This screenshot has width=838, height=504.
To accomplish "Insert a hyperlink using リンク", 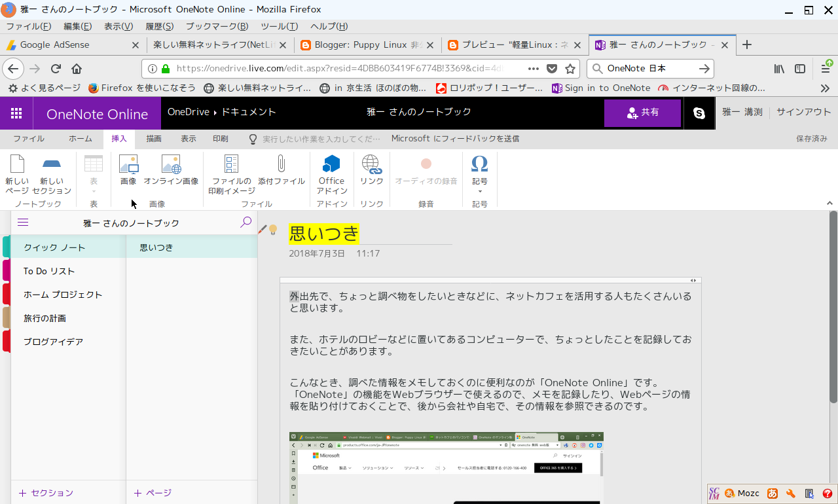I will (x=372, y=171).
